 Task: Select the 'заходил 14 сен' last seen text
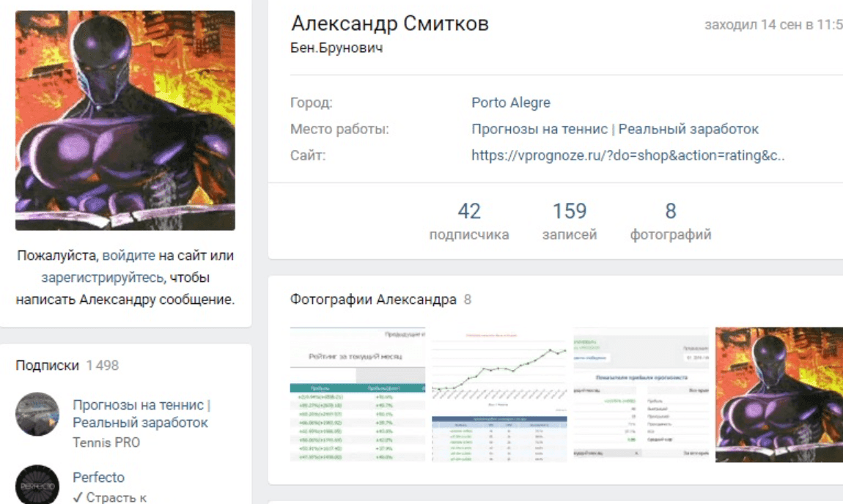click(x=773, y=25)
